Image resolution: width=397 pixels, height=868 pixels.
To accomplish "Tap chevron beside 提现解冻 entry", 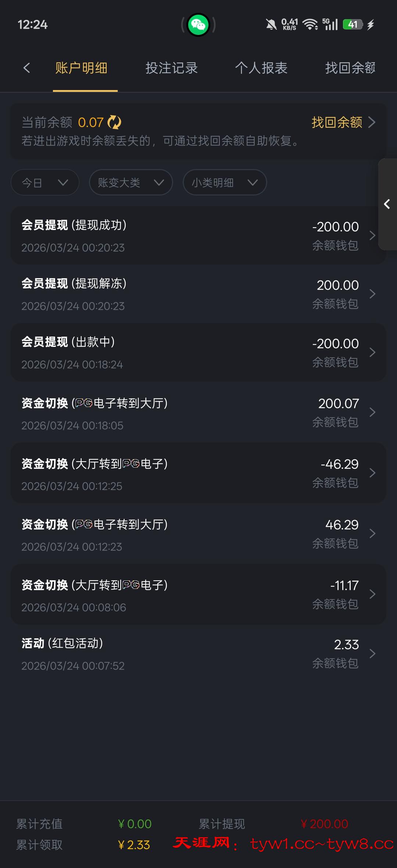I will [x=372, y=294].
